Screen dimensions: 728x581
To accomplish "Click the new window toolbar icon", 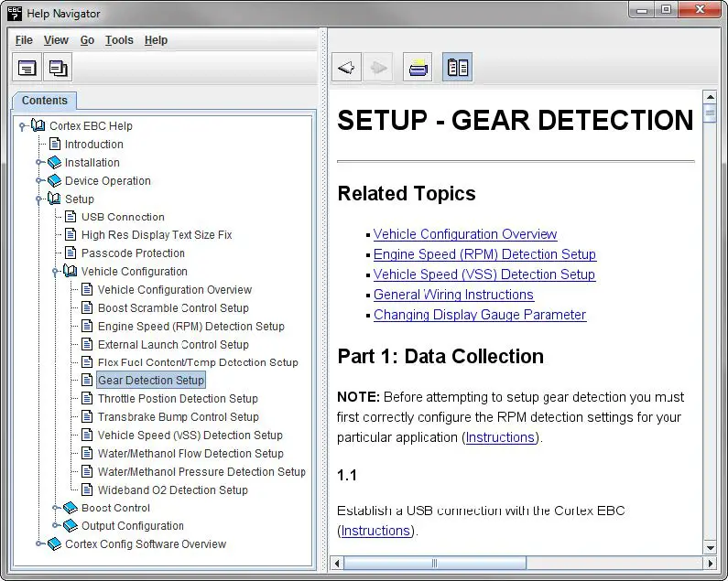I will (27, 68).
